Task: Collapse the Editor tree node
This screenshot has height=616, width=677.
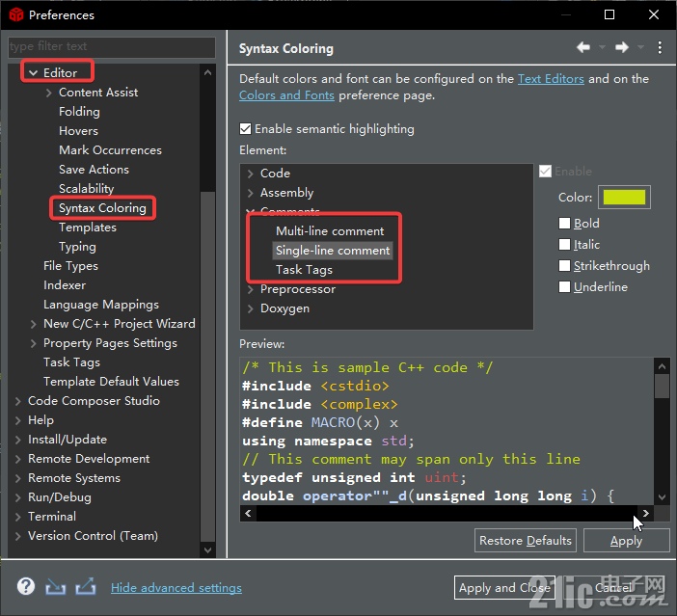Action: [x=33, y=73]
